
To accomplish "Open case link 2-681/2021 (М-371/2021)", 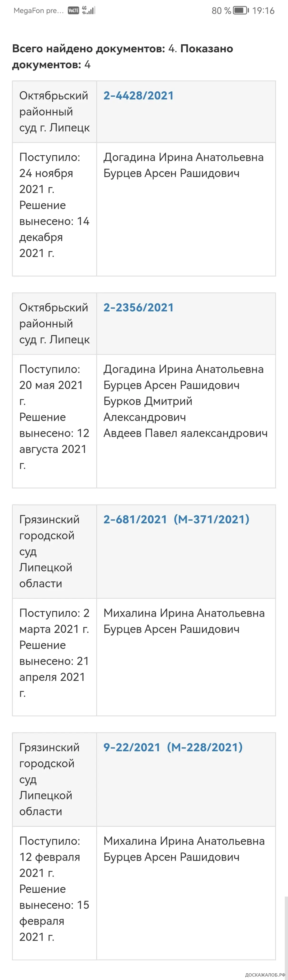I will [177, 519].
